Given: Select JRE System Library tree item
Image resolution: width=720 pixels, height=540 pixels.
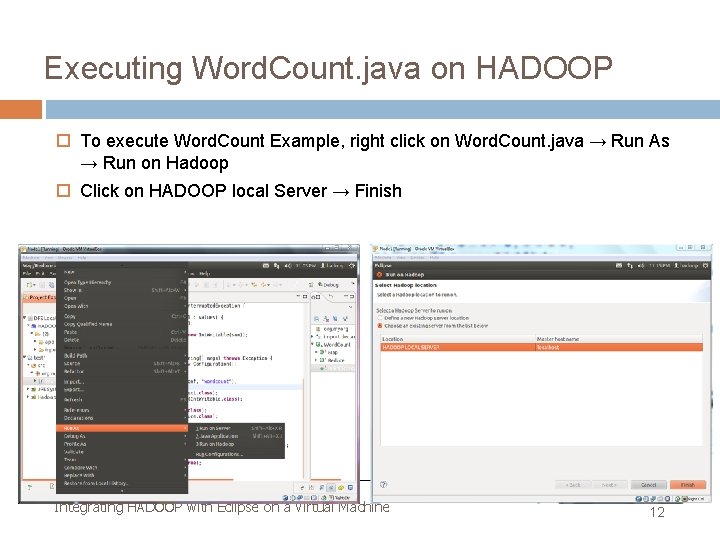Looking at the screenshot, I should pos(44,389).
